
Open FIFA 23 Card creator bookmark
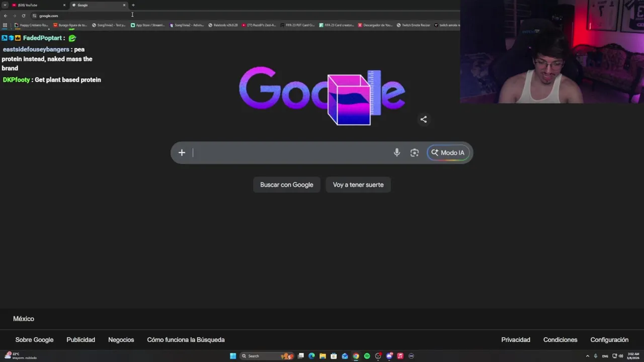pyautogui.click(x=337, y=25)
